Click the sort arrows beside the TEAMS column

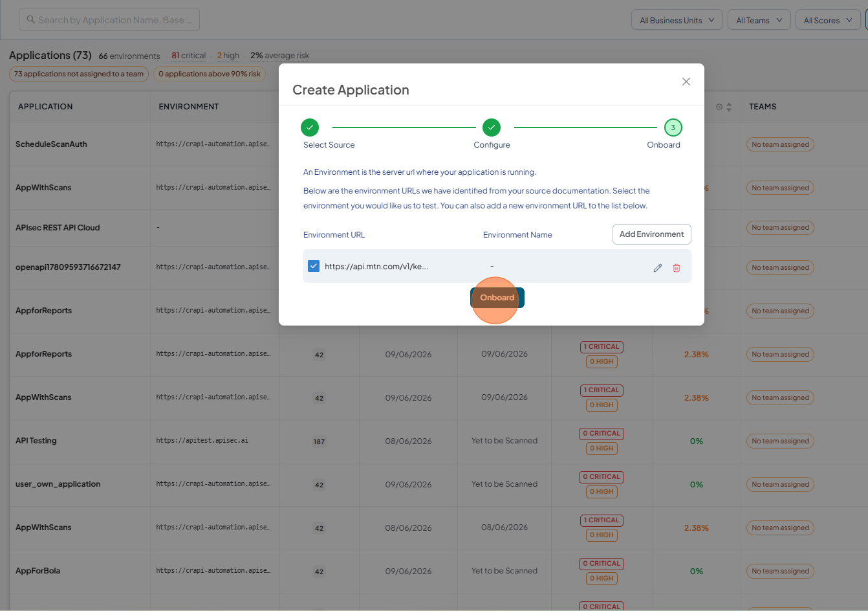(729, 107)
